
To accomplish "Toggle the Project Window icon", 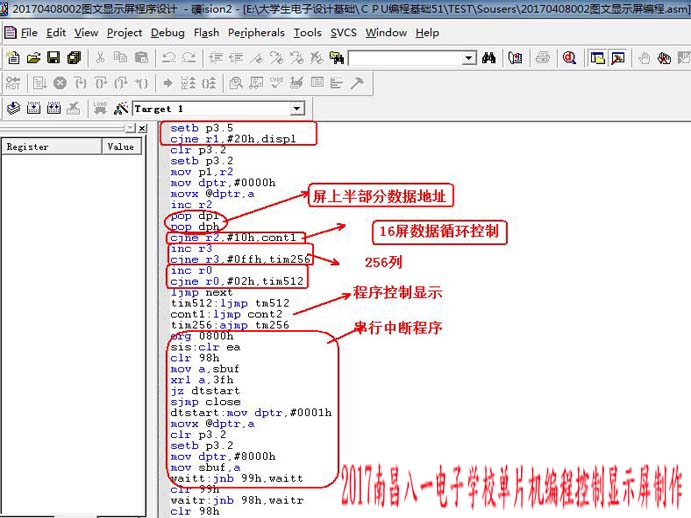I will click(598, 58).
